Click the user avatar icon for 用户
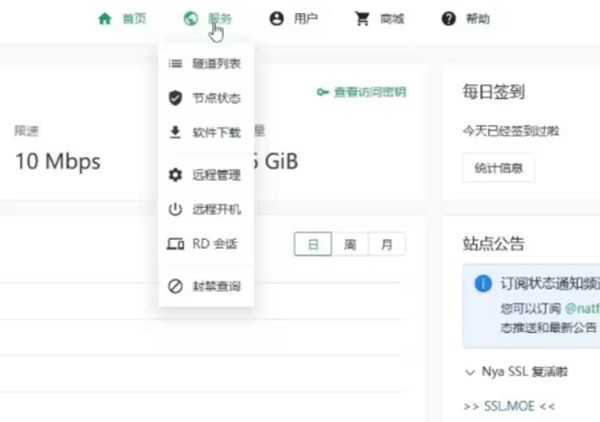Viewport: 600px width, 422px height. point(277,19)
